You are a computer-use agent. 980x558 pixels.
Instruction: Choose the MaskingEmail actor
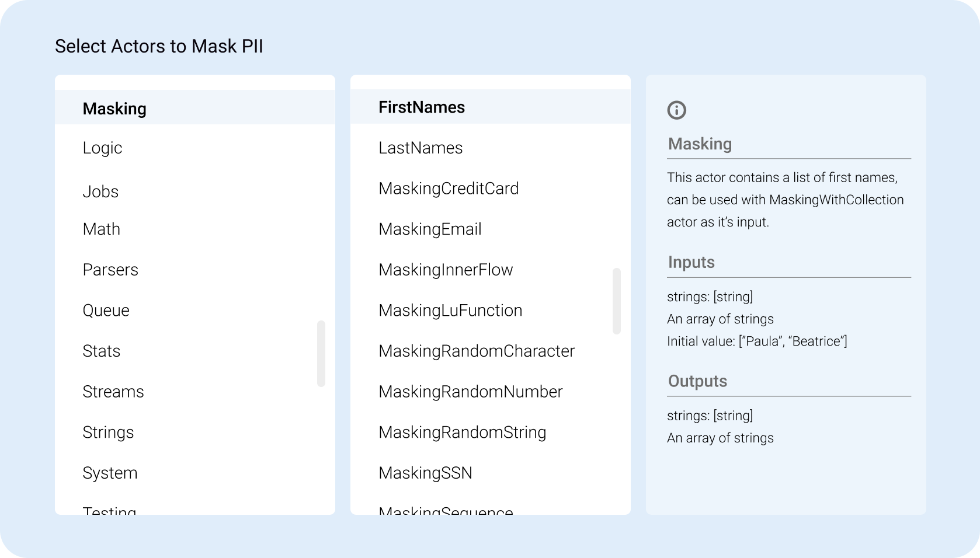coord(430,229)
